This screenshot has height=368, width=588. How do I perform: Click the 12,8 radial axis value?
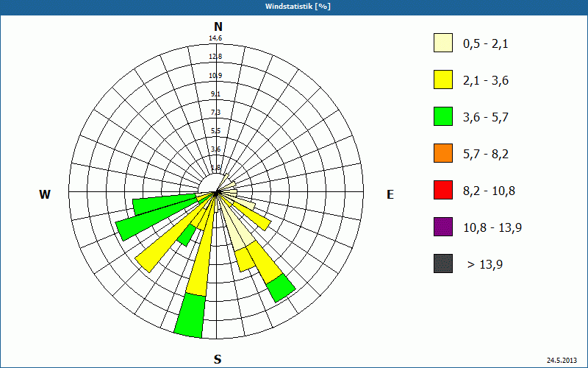[215, 57]
